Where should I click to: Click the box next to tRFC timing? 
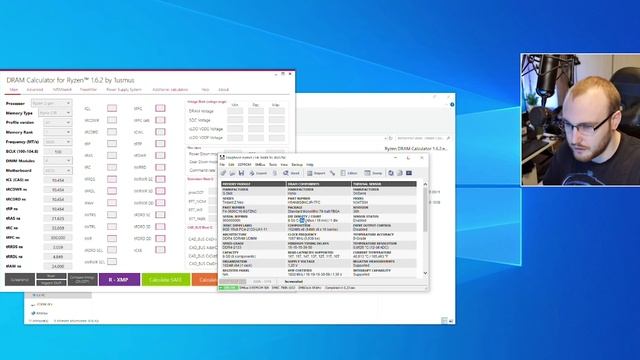(x=160, y=108)
